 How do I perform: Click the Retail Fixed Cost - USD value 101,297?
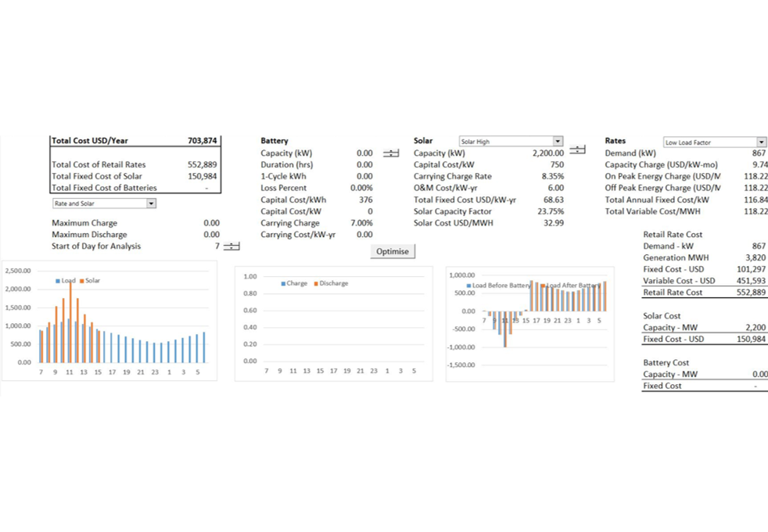click(751, 269)
